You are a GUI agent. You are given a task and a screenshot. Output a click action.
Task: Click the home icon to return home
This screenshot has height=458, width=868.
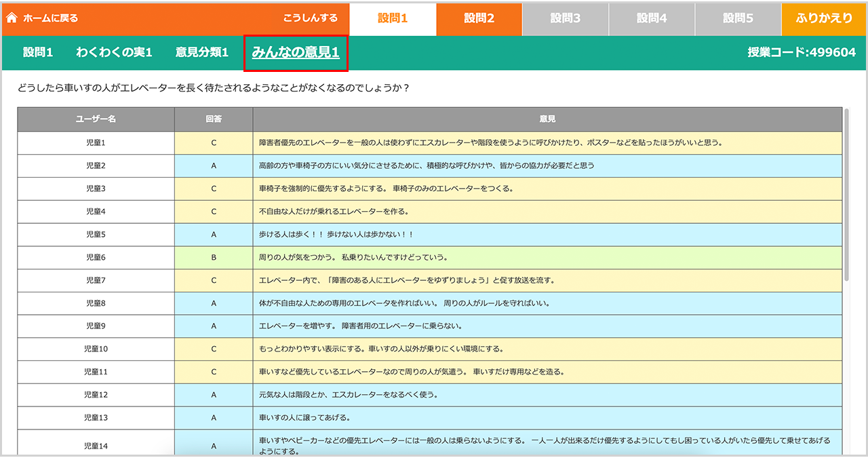tap(12, 18)
